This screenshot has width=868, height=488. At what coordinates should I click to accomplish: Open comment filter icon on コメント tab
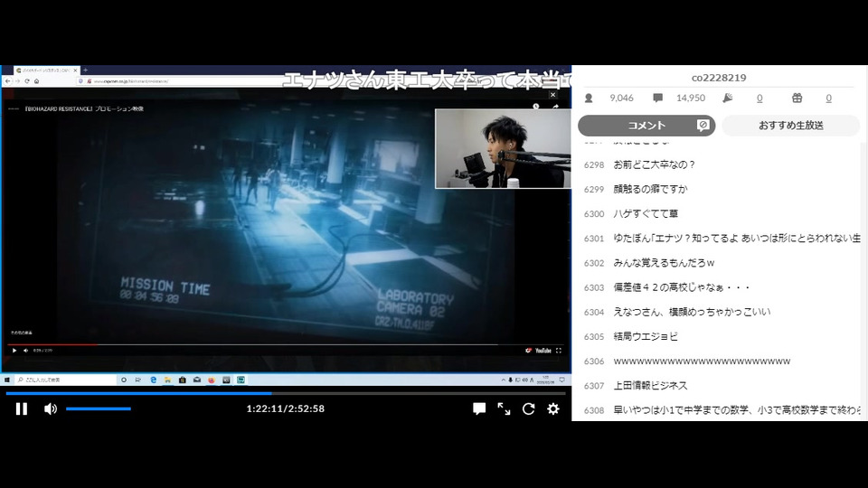703,126
